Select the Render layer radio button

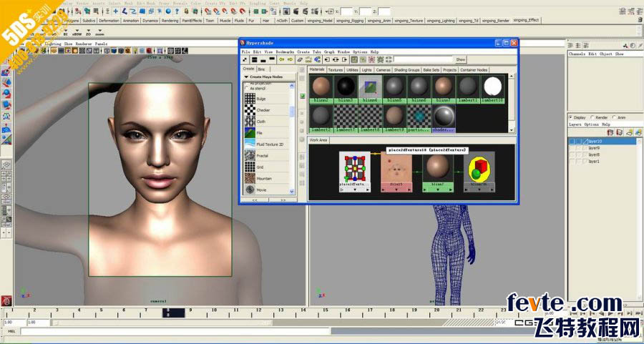coord(593,117)
